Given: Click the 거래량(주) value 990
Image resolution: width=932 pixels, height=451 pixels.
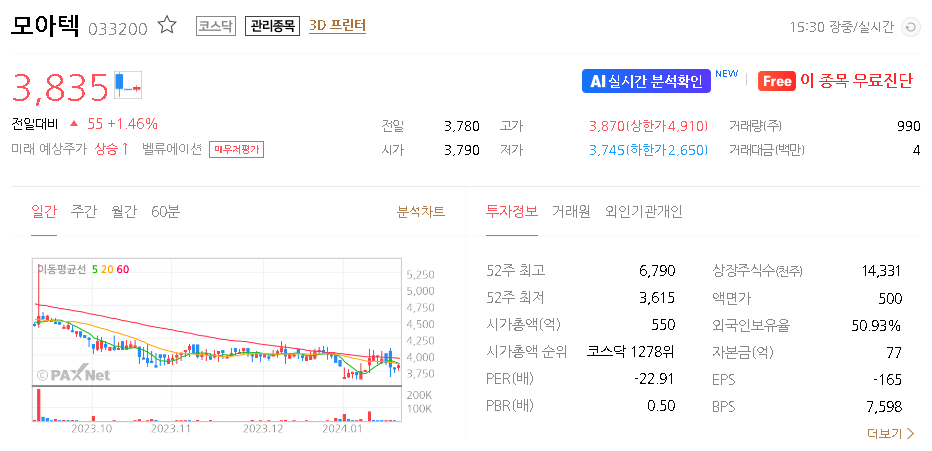Looking at the screenshot, I should pos(908,126).
